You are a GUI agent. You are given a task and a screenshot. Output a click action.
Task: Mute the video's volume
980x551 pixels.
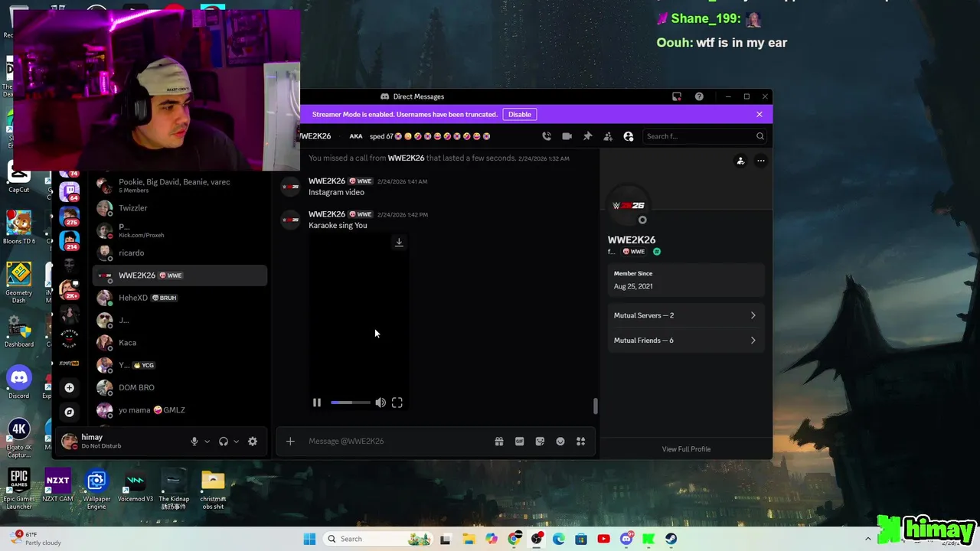pyautogui.click(x=381, y=403)
